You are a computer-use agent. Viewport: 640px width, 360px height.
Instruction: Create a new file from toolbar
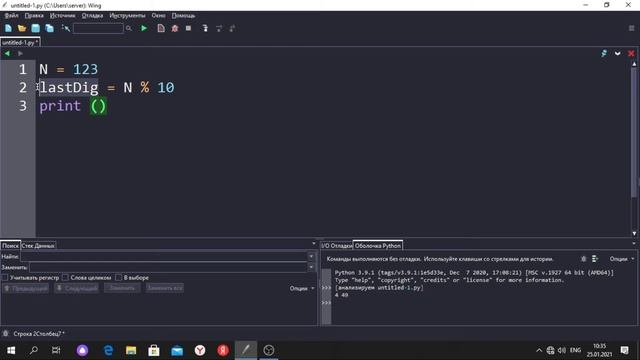point(8,28)
